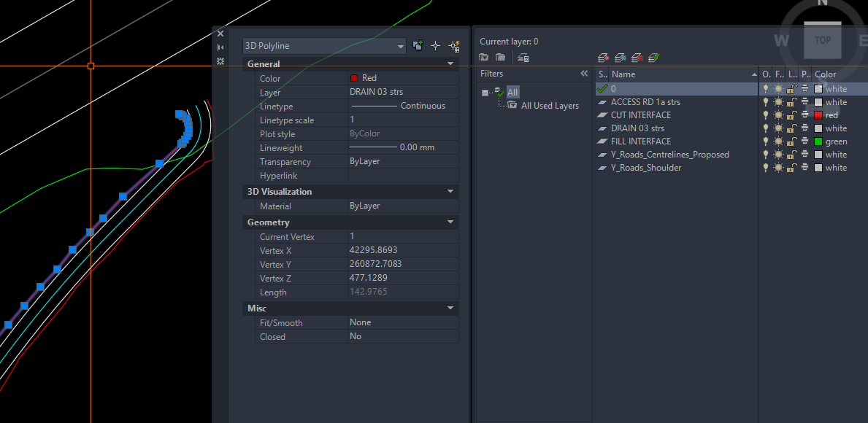868x423 pixels.
Task: Open the 3D Polyline object type dropdown
Action: pos(400,46)
